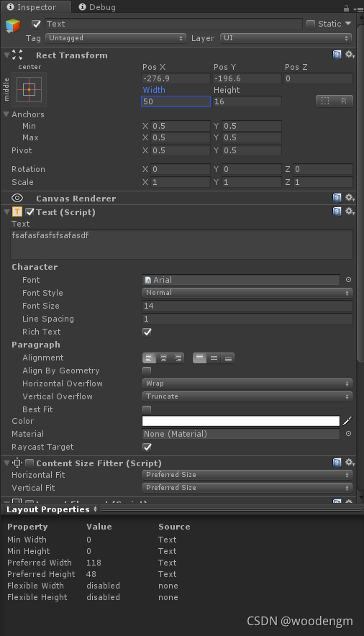364x636 pixels.
Task: Click the white Color swatch
Action: [x=241, y=421]
